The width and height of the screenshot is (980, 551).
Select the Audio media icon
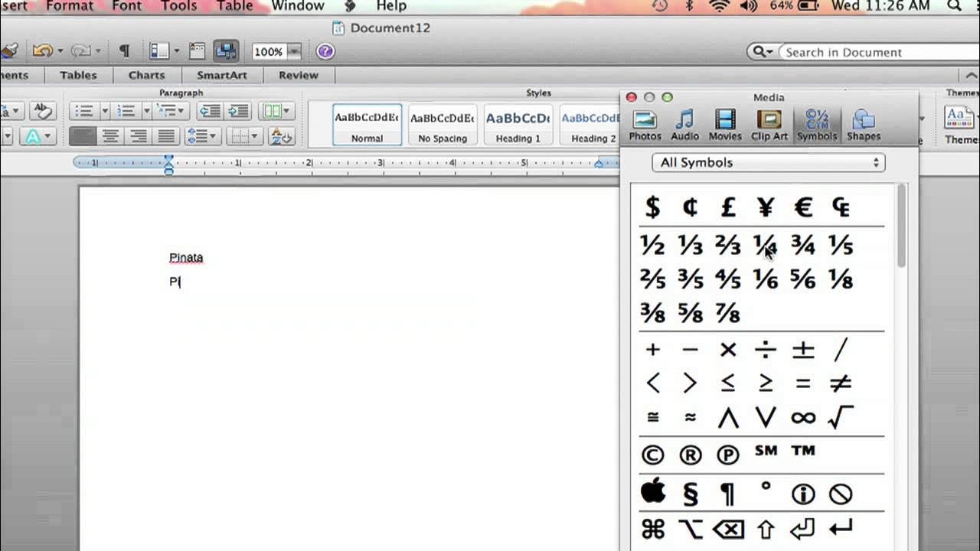[684, 126]
